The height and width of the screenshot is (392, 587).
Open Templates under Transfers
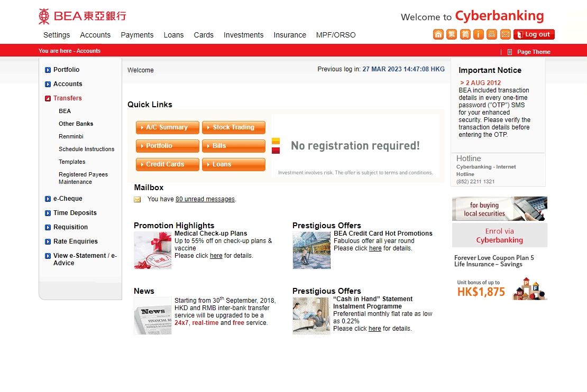72,162
